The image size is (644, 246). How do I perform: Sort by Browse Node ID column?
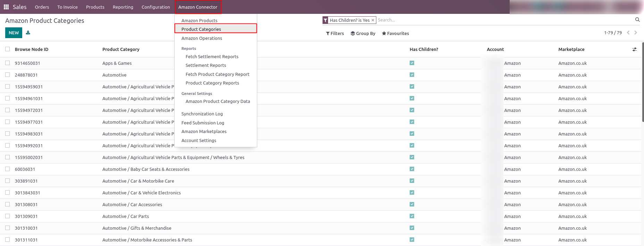point(32,49)
